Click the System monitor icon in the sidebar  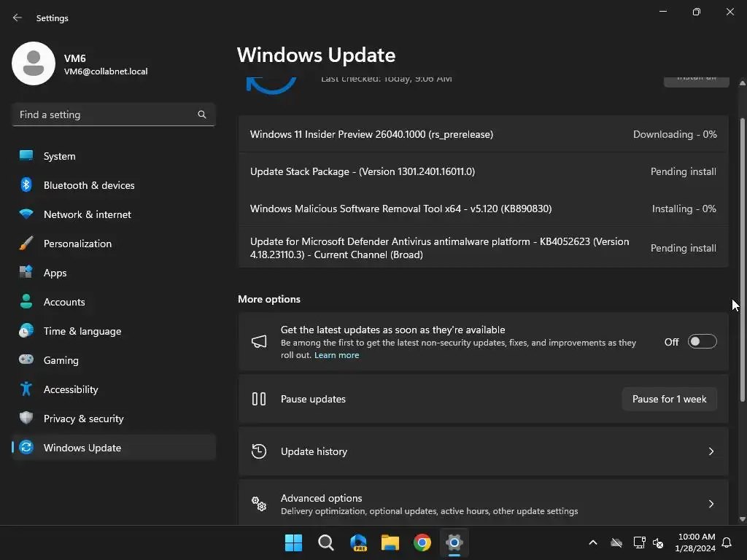[26, 156]
